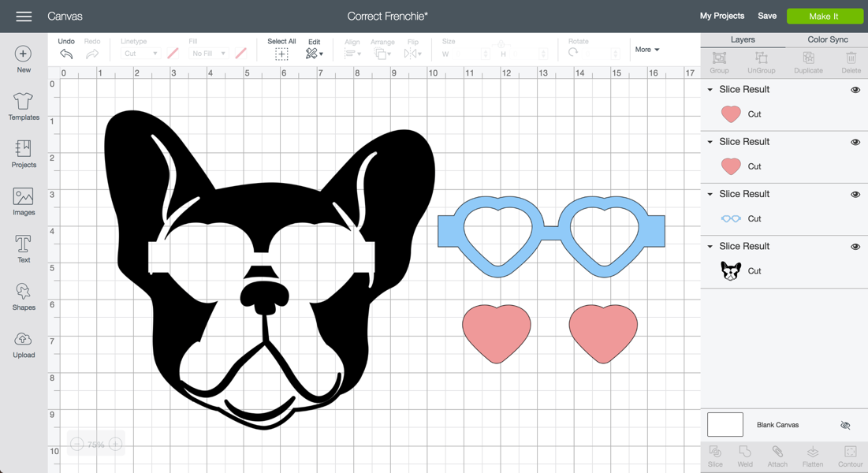The height and width of the screenshot is (473, 868).
Task: Open the hamburger main menu
Action: [24, 16]
